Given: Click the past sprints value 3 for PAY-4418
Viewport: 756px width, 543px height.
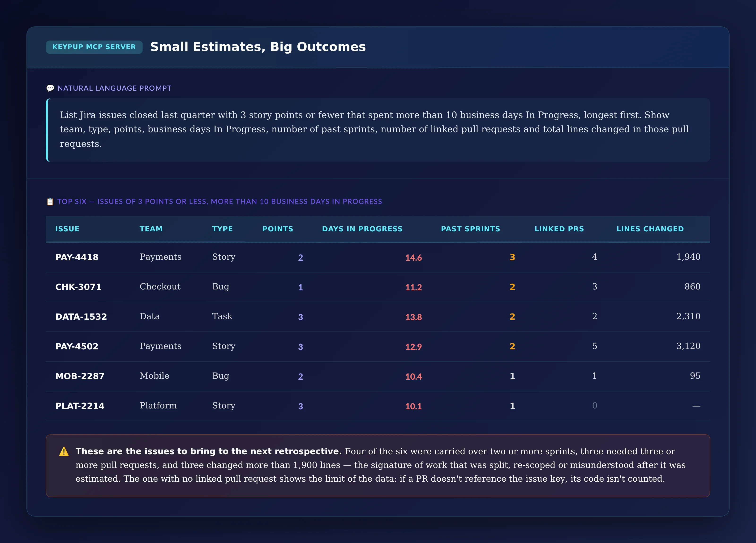Looking at the screenshot, I should [512, 257].
